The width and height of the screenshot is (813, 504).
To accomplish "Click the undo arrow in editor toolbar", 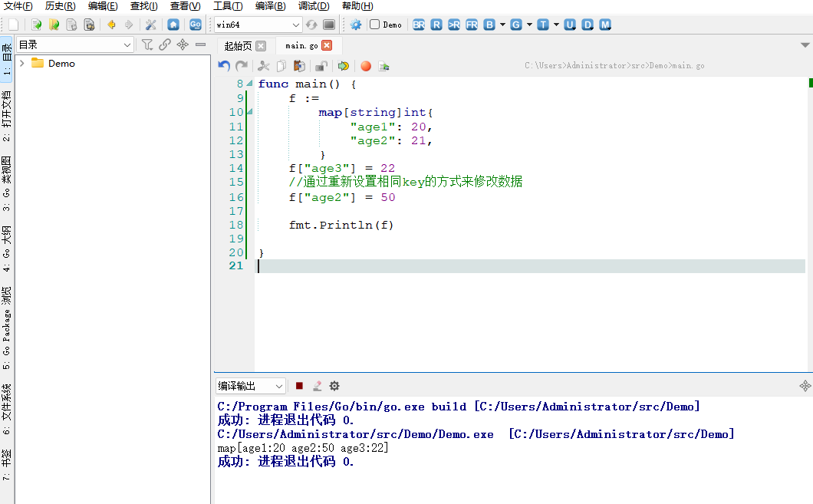I will pyautogui.click(x=224, y=66).
